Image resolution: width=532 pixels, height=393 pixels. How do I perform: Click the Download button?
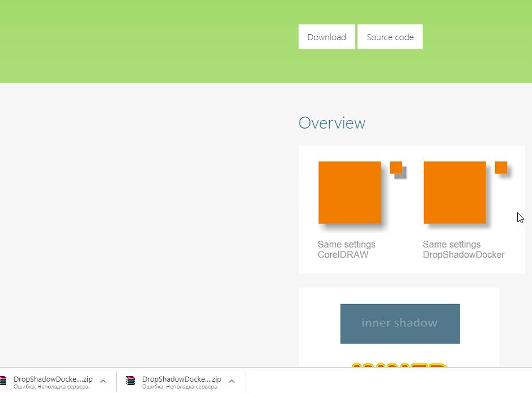pos(327,37)
